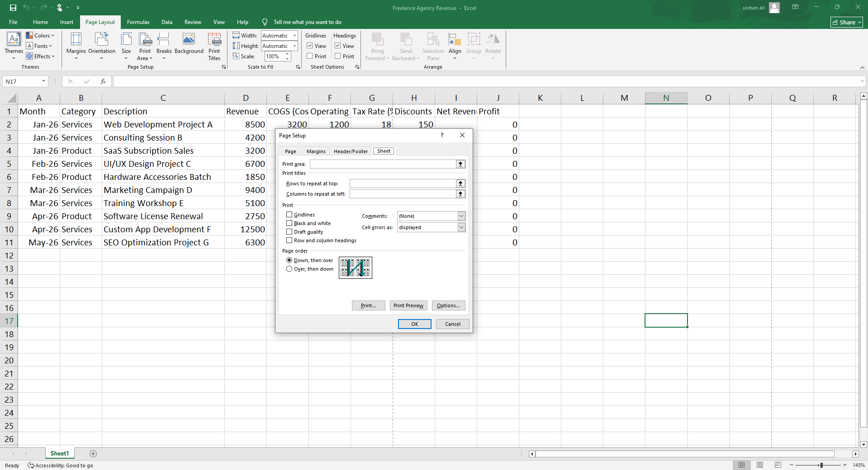This screenshot has width=868, height=470.
Task: Click the Print area input field
Action: (383, 164)
